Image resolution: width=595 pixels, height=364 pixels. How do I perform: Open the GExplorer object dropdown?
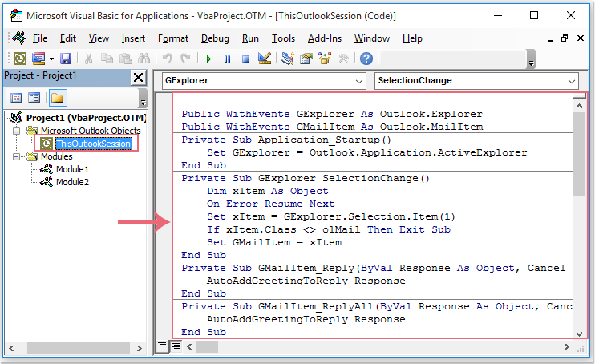click(358, 81)
